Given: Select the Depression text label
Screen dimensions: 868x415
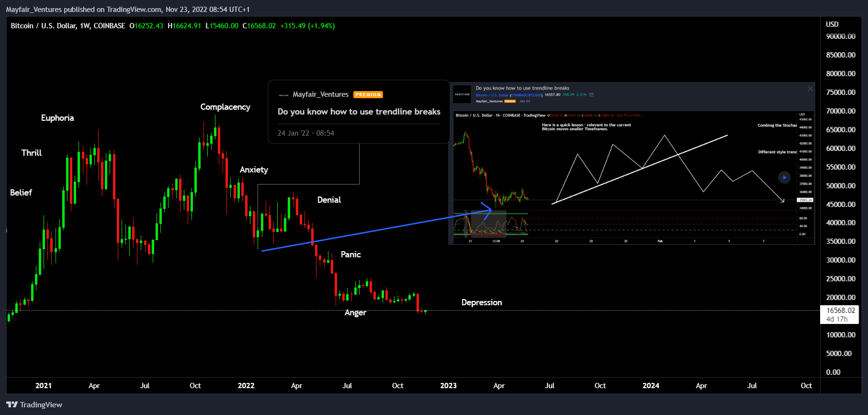Looking at the screenshot, I should (x=482, y=302).
